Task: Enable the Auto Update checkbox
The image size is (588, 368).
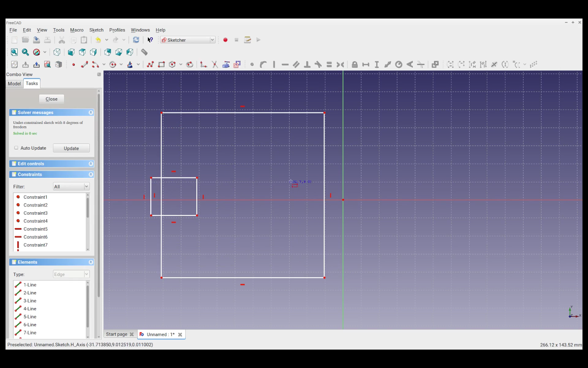Action: pos(16,148)
